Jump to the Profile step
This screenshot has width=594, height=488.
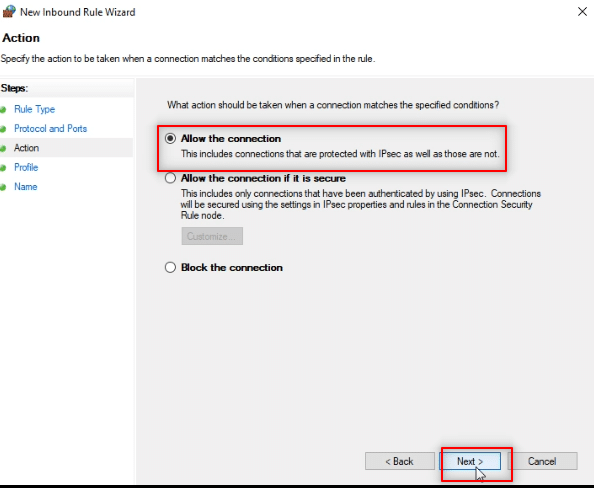(x=26, y=167)
